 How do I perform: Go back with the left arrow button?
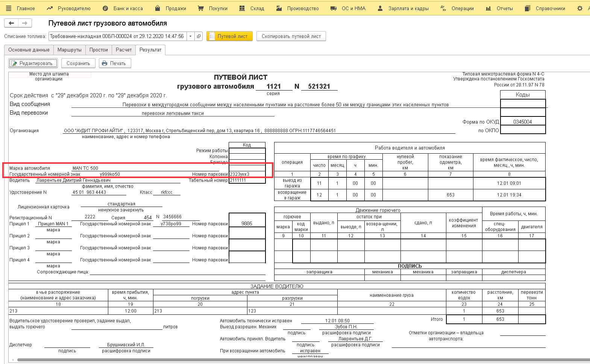[11, 23]
